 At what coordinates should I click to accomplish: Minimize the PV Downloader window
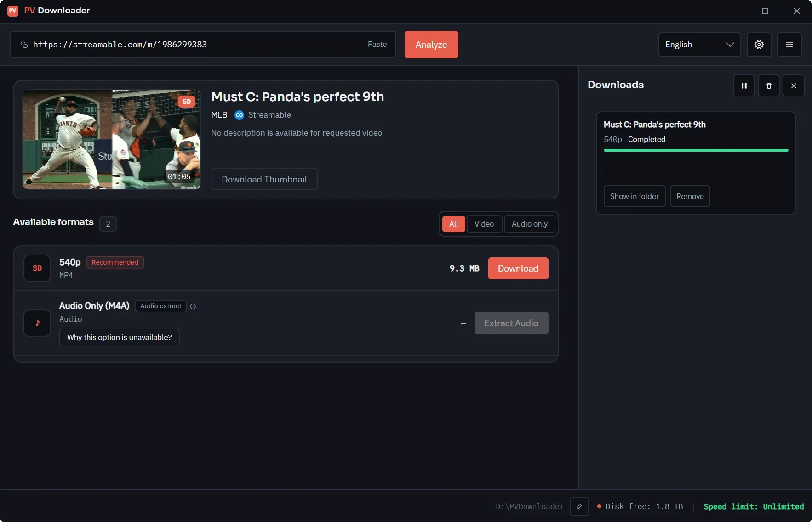tap(733, 11)
